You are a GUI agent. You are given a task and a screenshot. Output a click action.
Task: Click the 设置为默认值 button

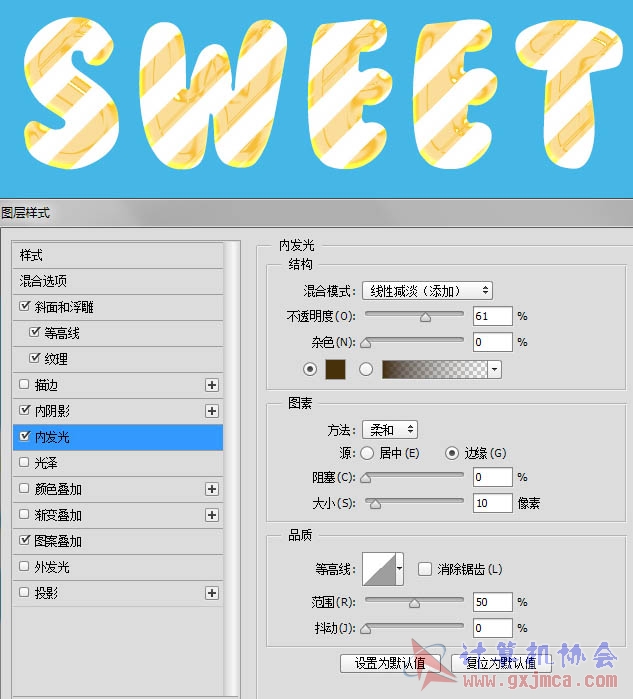point(390,663)
